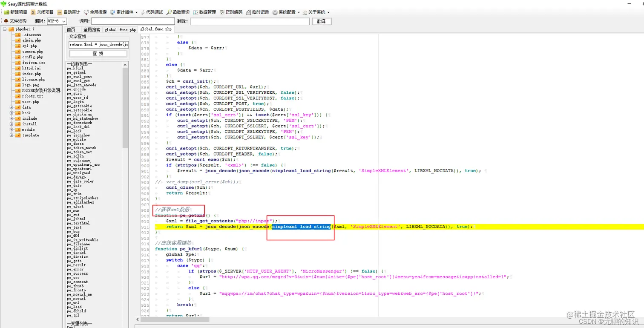Select the active global.func.php tab
The height and width of the screenshot is (328, 644).
[x=156, y=29]
